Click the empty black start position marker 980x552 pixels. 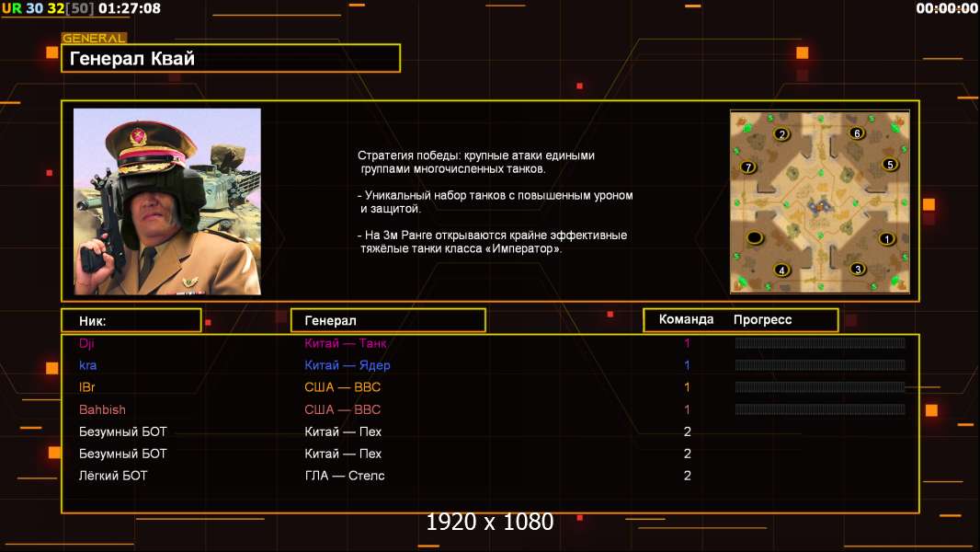755,238
